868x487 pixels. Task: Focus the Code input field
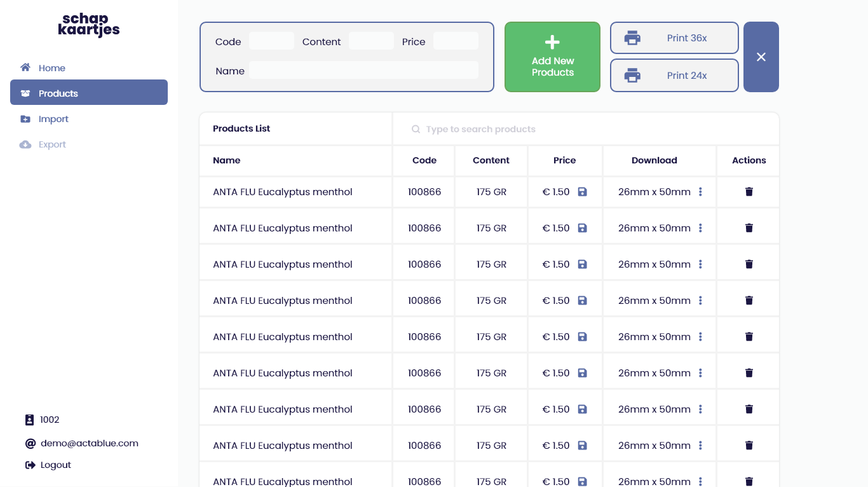coord(271,41)
